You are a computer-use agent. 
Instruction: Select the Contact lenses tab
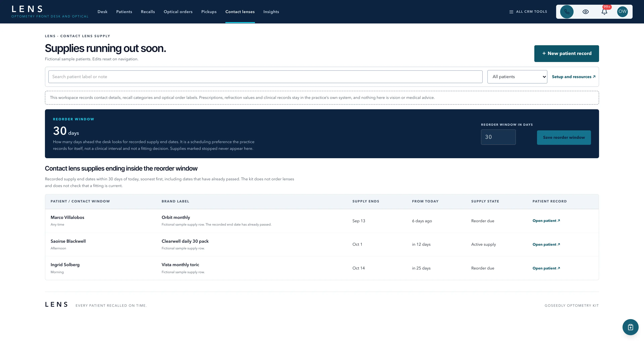coord(240,12)
